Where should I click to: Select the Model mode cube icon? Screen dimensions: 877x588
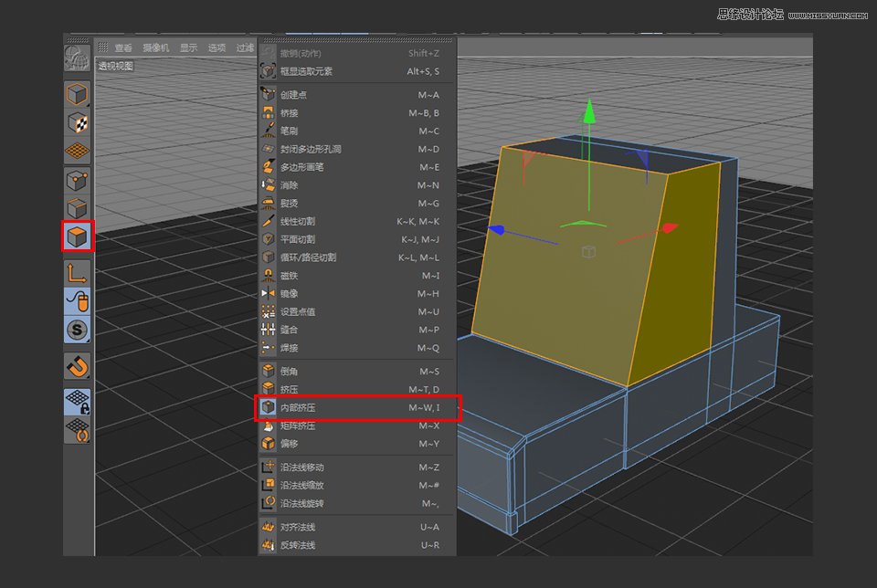pyautogui.click(x=78, y=93)
